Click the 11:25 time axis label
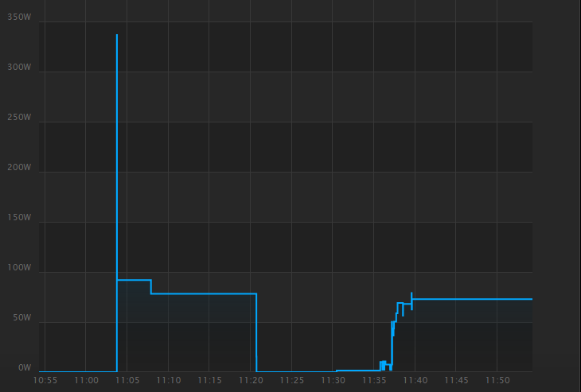Viewport: 581px width, 392px height. 292,381
